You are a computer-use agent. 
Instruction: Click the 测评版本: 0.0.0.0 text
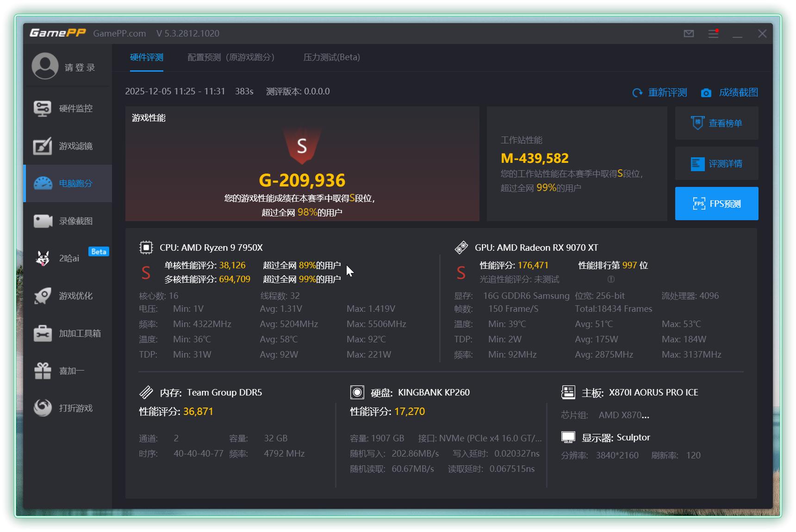(x=298, y=91)
